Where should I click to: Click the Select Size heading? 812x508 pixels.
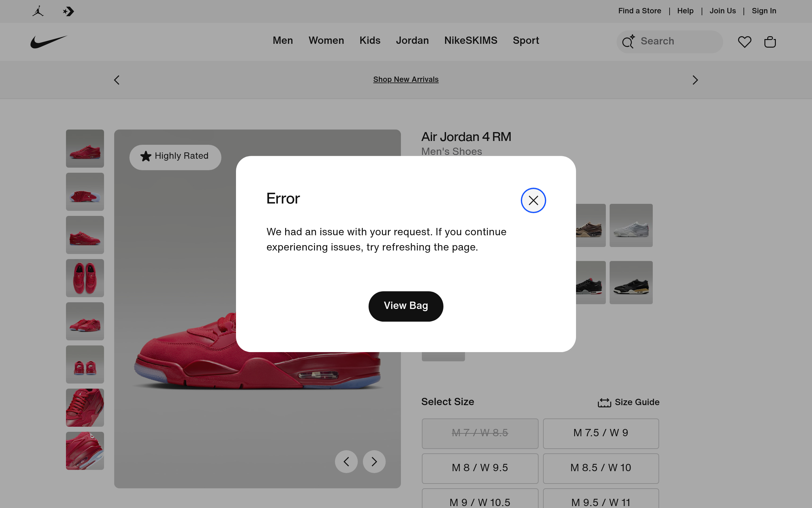point(448,402)
